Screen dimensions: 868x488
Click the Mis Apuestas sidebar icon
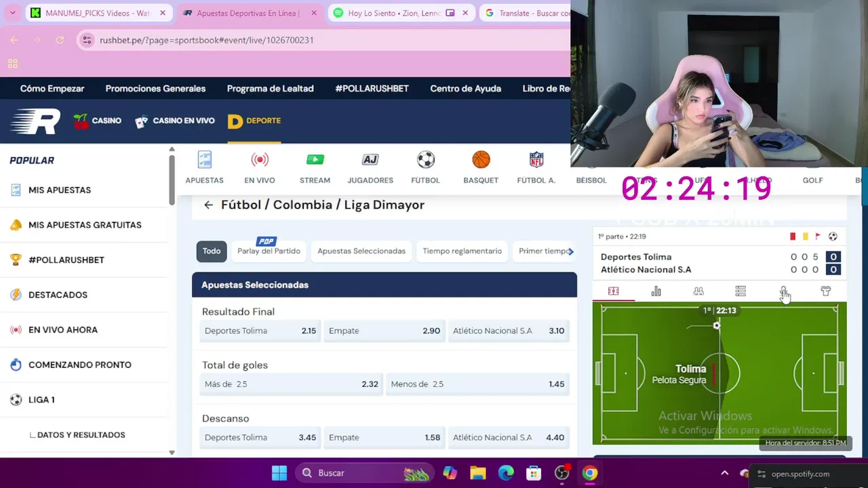click(16, 190)
